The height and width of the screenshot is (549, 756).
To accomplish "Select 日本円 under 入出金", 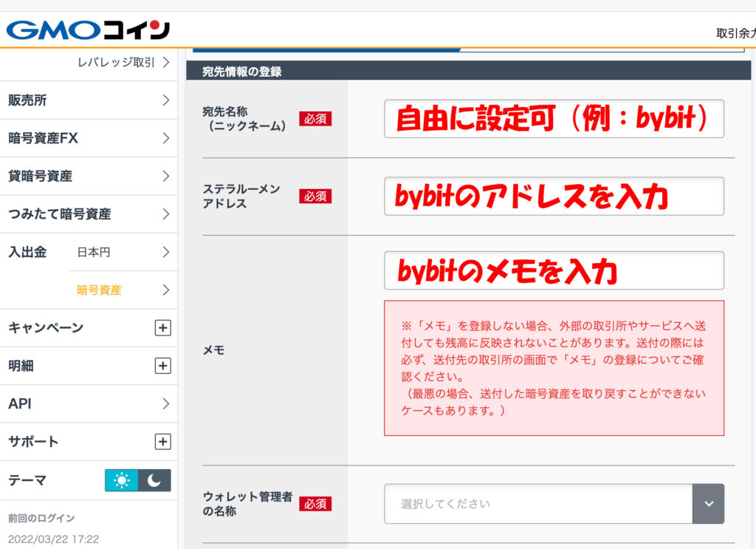I will click(x=123, y=252).
